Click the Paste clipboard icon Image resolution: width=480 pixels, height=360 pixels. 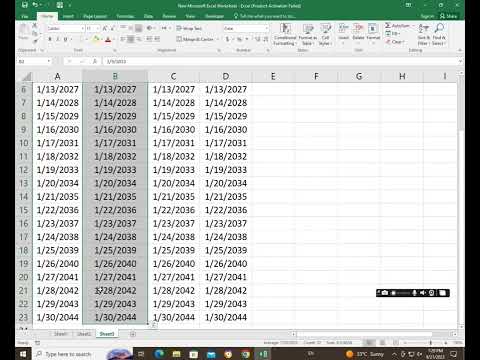23,29
